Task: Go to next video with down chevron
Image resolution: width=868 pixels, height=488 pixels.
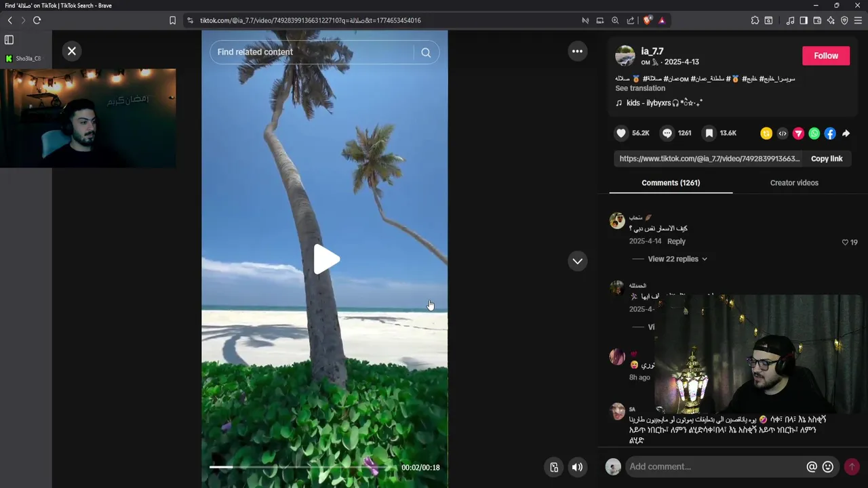Action: point(577,261)
